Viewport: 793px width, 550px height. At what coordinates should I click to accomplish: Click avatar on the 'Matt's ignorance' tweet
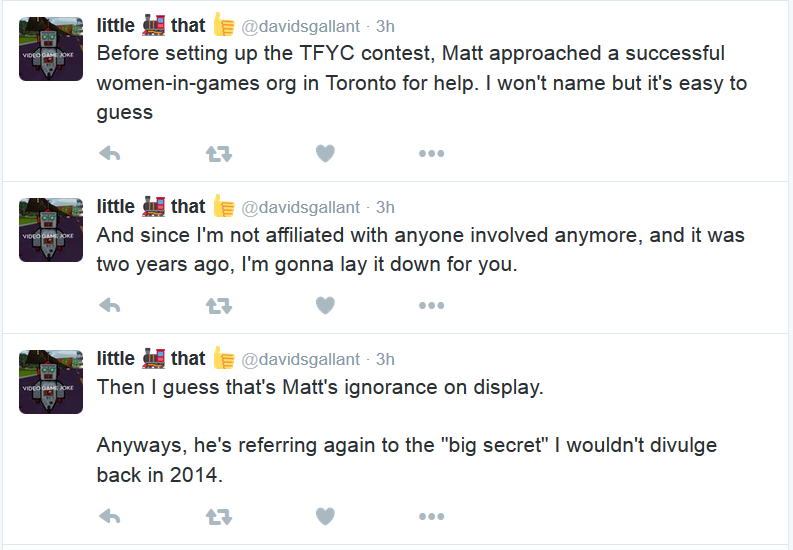51,382
